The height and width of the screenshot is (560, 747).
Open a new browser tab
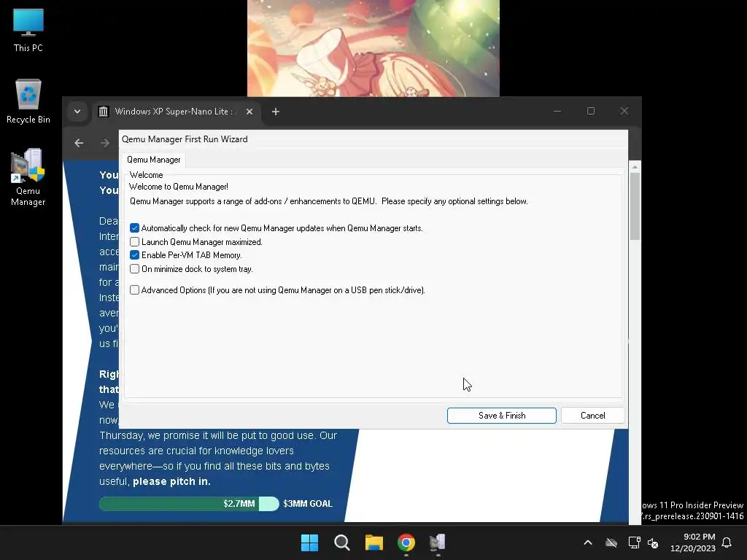(x=275, y=112)
